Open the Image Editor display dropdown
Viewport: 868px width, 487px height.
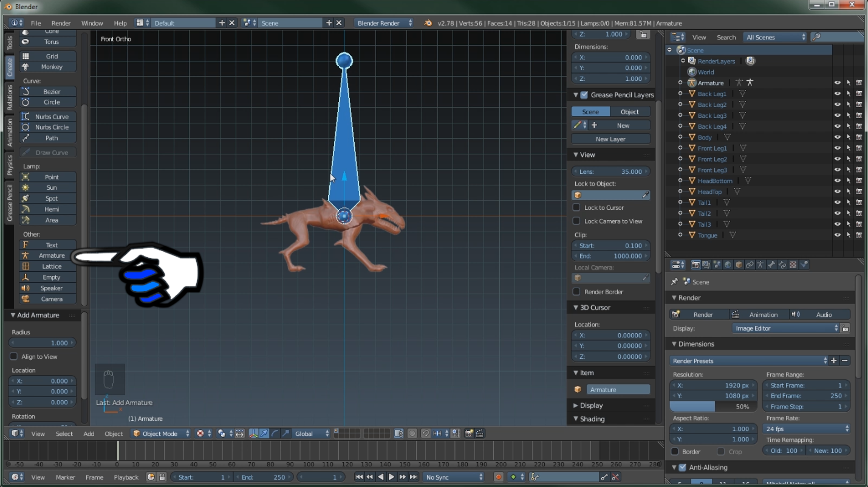click(785, 328)
